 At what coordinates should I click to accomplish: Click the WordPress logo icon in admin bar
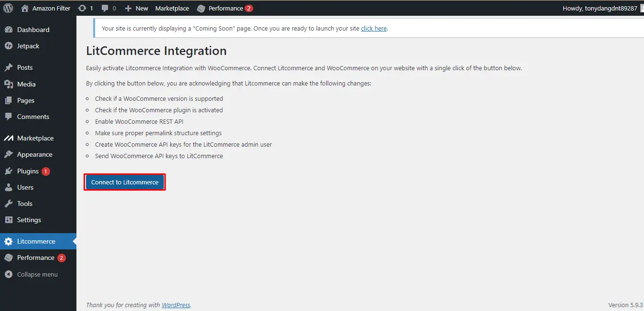pyautogui.click(x=8, y=8)
